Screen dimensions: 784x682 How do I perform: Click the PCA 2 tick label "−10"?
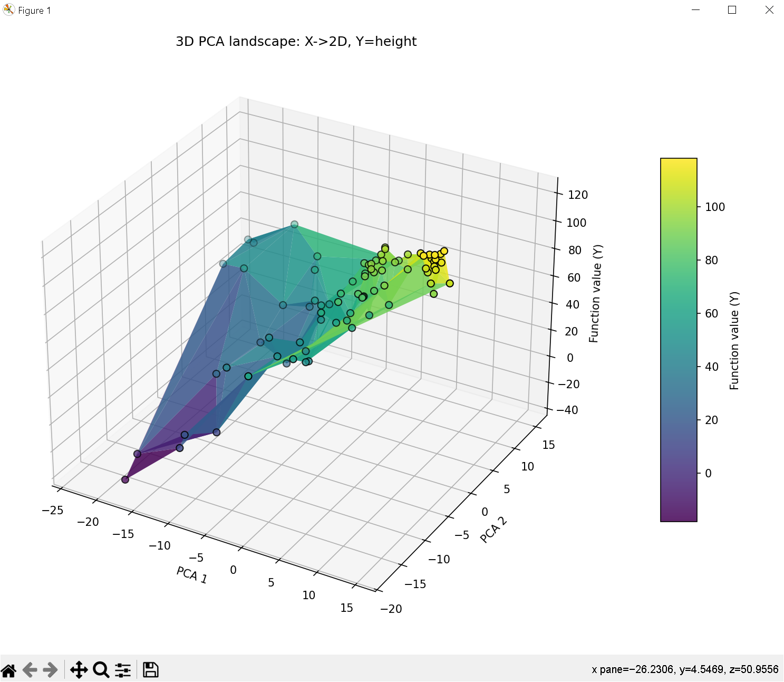pyautogui.click(x=439, y=559)
